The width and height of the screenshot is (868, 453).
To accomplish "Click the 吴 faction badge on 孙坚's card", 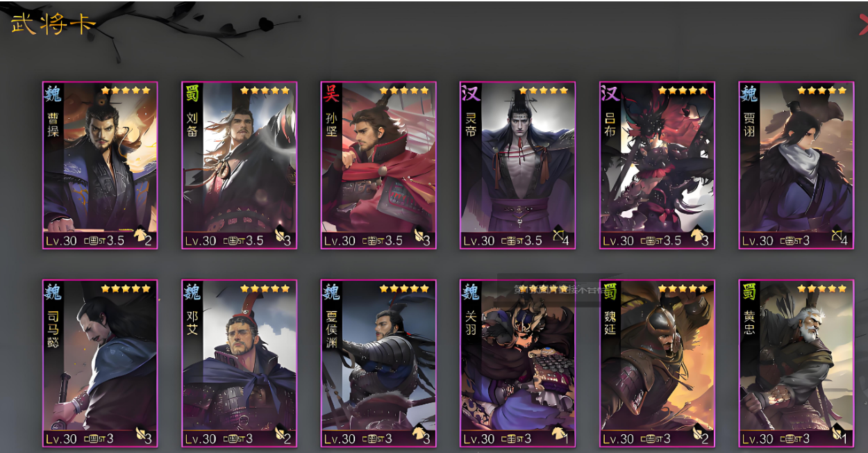I will [331, 92].
